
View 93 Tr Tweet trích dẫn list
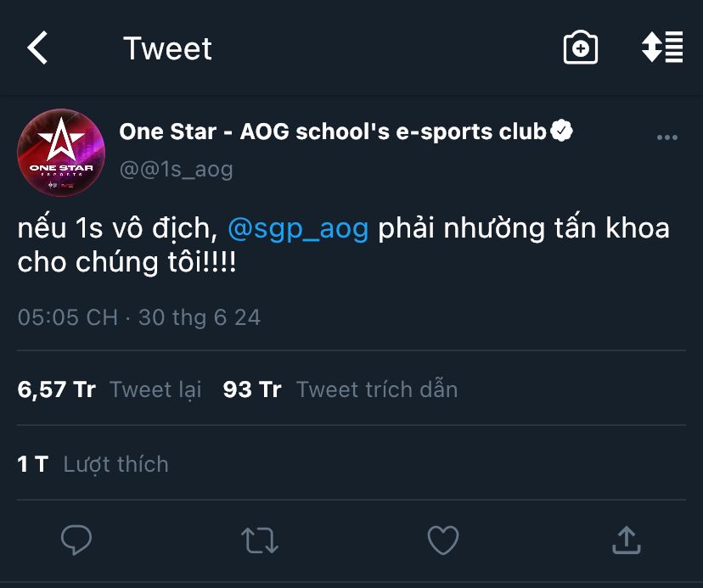point(340,389)
